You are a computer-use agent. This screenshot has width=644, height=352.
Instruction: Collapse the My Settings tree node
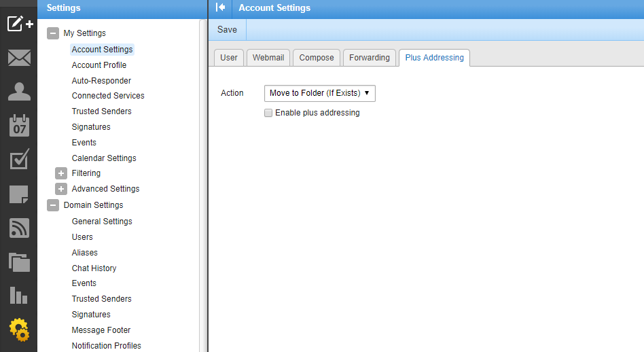(x=53, y=33)
